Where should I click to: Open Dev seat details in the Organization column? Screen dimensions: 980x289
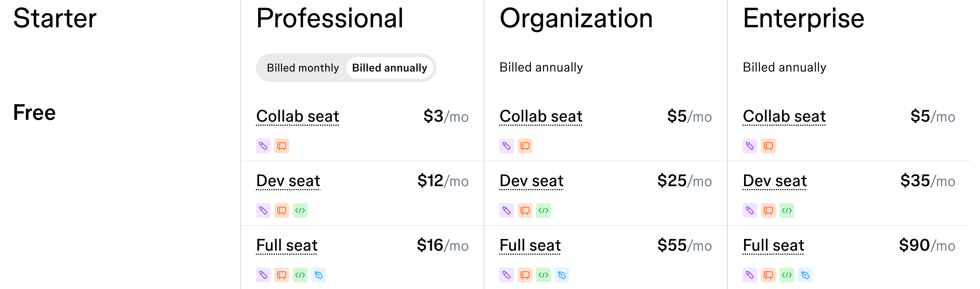click(x=531, y=181)
